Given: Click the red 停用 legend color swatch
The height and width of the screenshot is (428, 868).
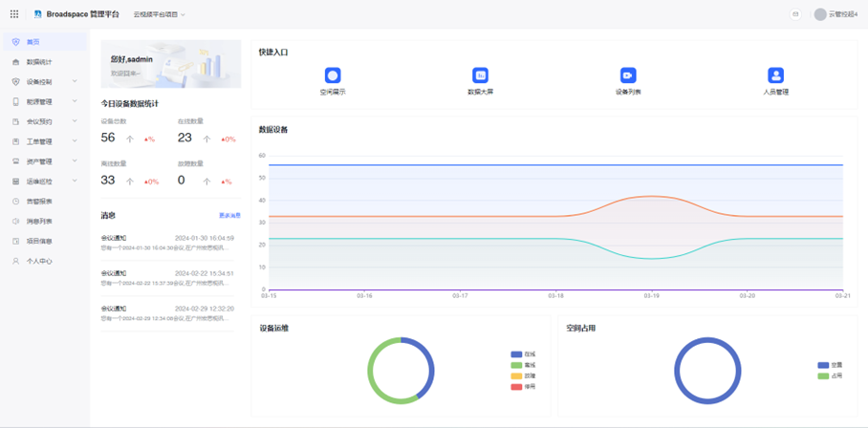Looking at the screenshot, I should [x=516, y=387].
